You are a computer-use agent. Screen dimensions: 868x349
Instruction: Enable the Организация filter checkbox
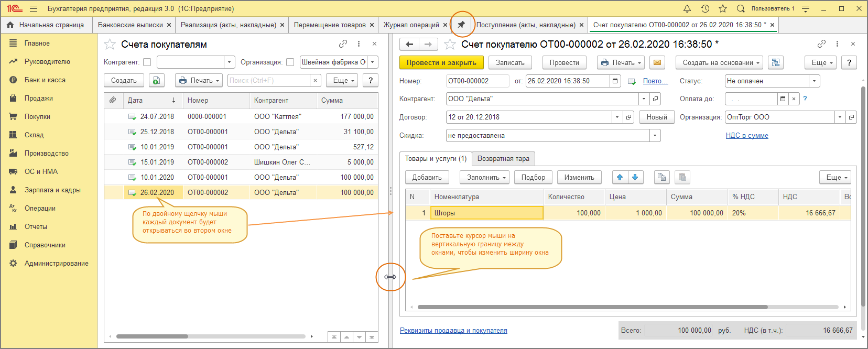[x=290, y=62]
